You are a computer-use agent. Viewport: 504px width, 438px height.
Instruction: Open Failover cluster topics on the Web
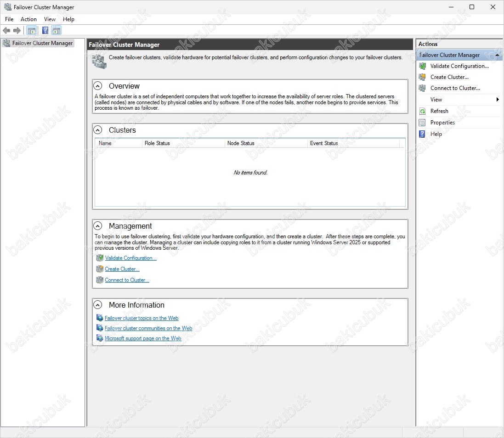[x=142, y=318]
